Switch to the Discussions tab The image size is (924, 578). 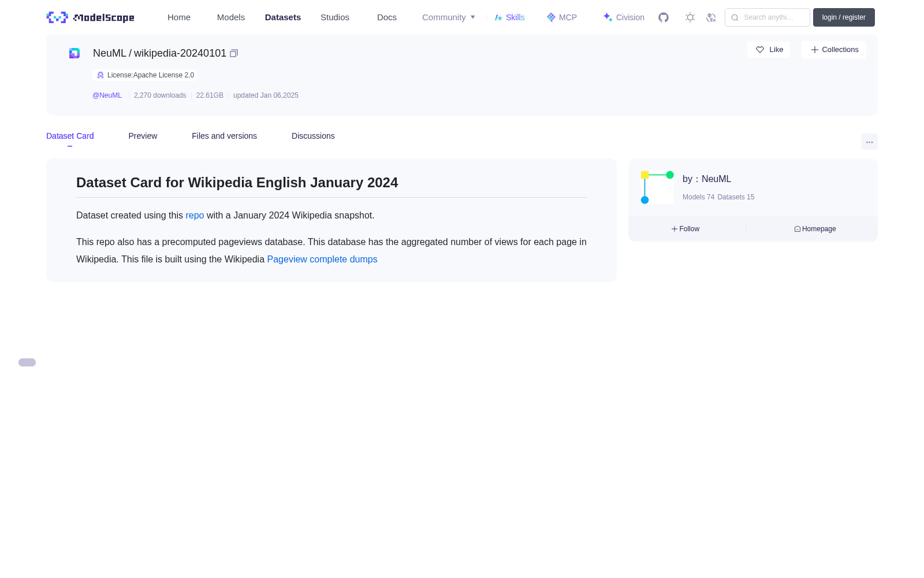click(x=313, y=136)
